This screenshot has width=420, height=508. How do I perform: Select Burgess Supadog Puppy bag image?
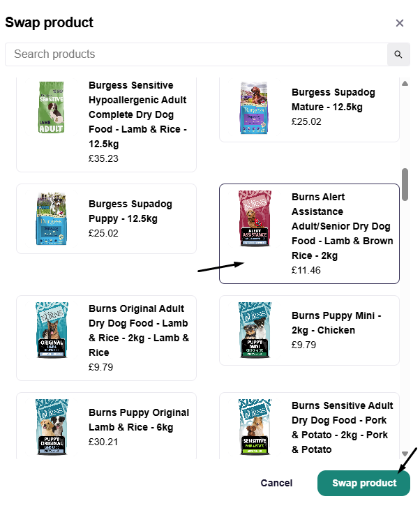click(51, 218)
